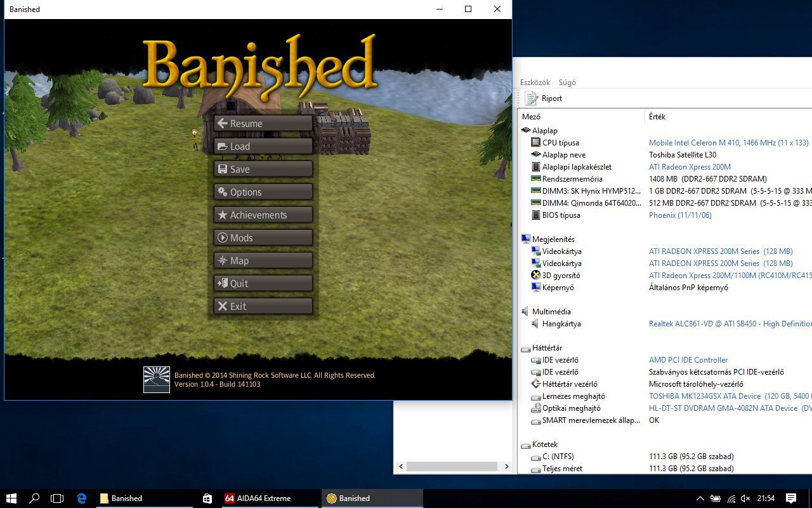The width and height of the screenshot is (812, 508).
Task: Open Windows taskbar search
Action: 34,498
